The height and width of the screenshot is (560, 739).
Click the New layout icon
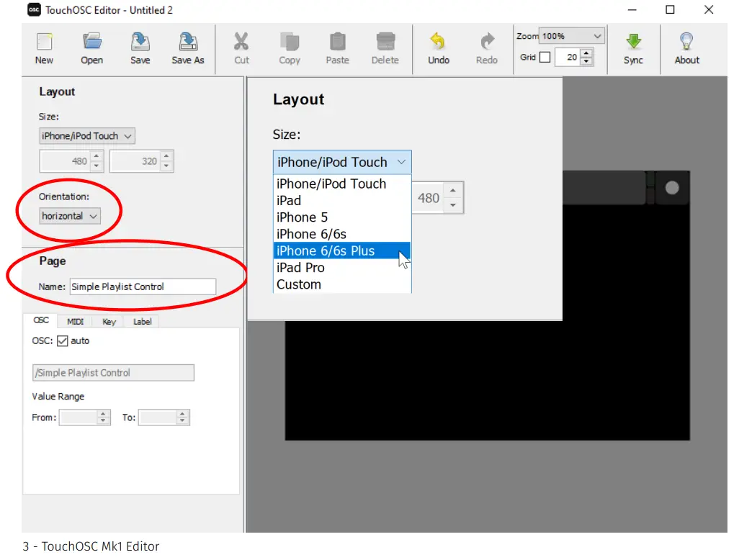click(x=45, y=42)
